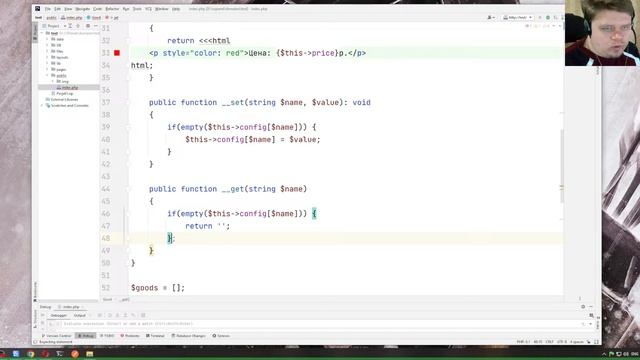Viewport: 640px width, 360px height.
Task: Open the VCS menu
Action: click(x=148, y=9)
